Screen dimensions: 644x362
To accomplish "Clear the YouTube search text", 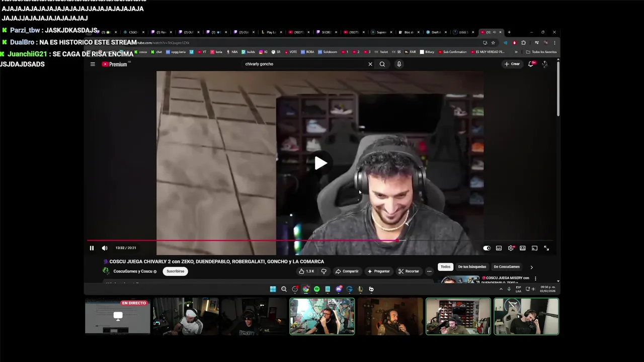I will 370,64.
